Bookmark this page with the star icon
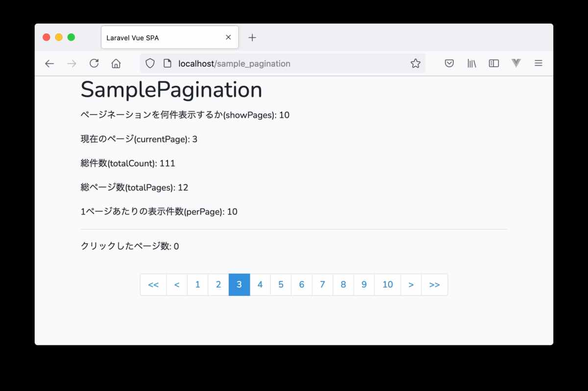The width and height of the screenshot is (588, 391). [x=416, y=63]
